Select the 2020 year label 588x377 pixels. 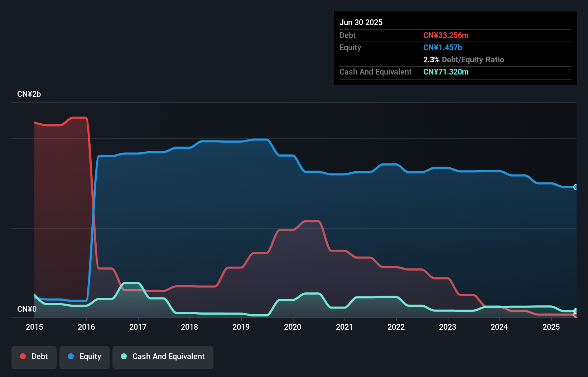[x=293, y=327]
